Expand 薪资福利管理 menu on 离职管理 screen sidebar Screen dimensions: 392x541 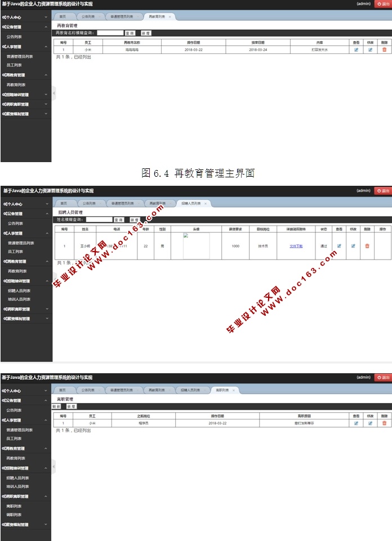click(x=25, y=525)
